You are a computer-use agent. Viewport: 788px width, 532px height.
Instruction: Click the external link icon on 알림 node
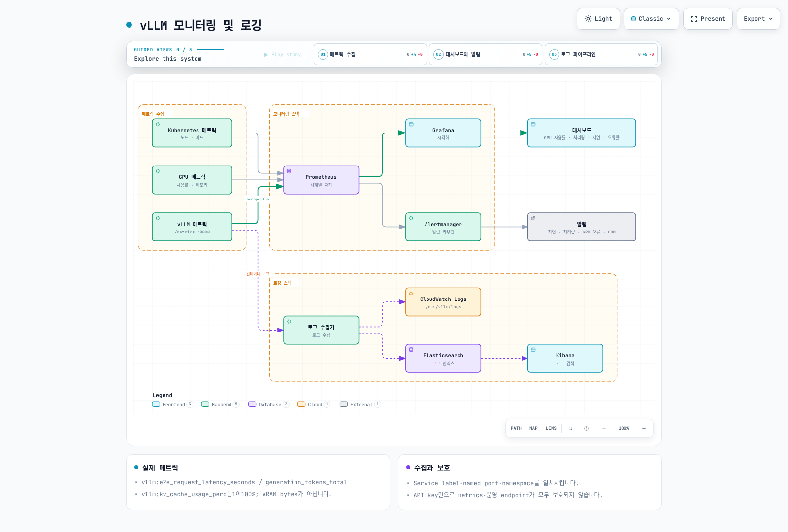533,218
